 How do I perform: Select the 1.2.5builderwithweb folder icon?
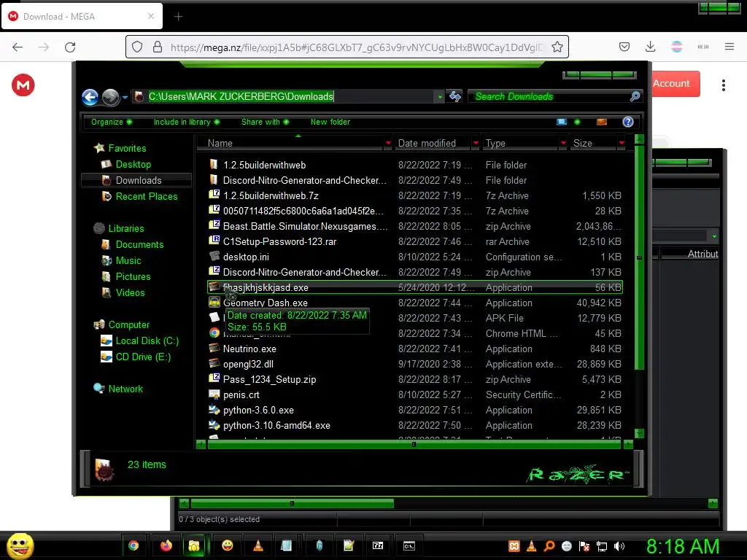pyautogui.click(x=214, y=165)
